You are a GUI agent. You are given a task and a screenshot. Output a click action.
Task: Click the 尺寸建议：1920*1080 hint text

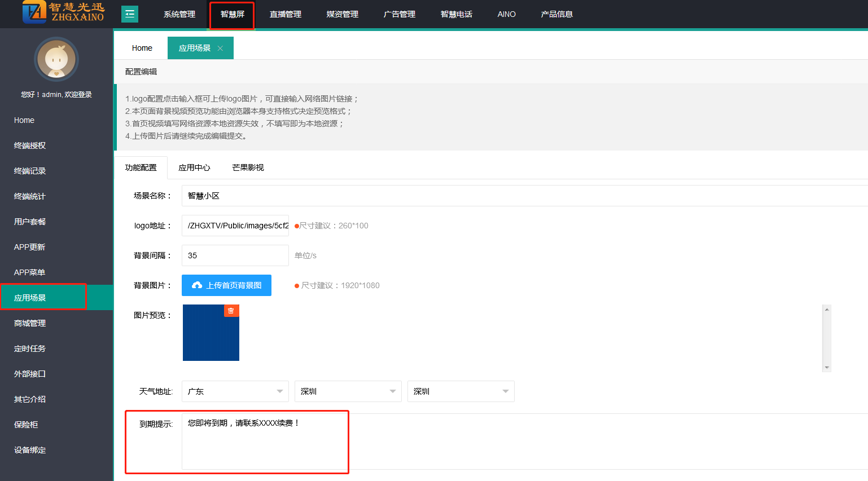point(340,285)
